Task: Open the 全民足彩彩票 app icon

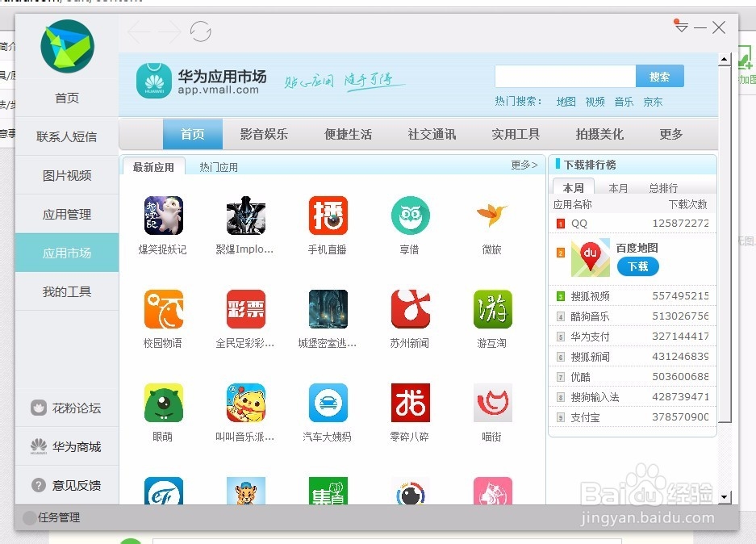Action: tap(246, 308)
